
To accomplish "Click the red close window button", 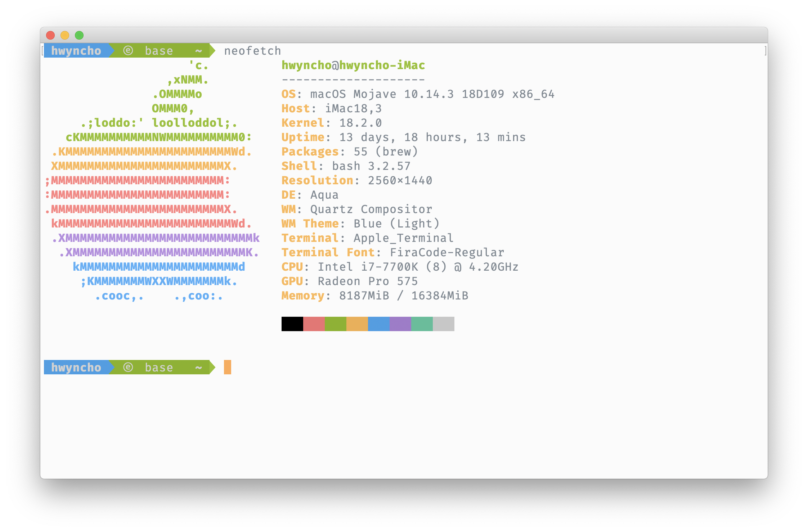I will tap(50, 35).
